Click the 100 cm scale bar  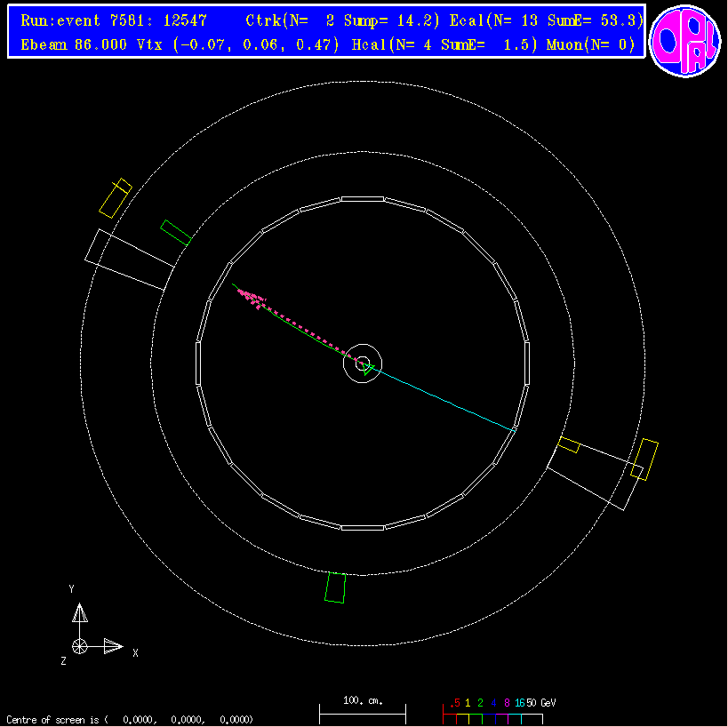tap(363, 709)
